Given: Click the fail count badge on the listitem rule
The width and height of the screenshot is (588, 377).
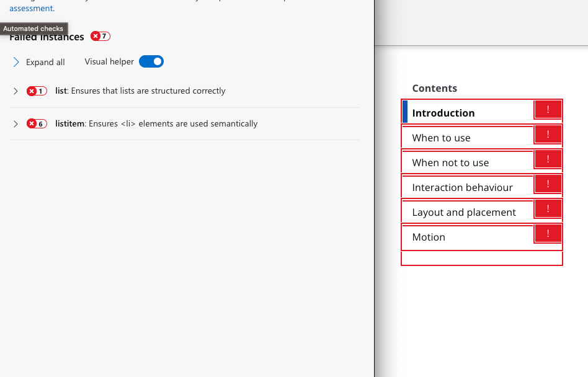Looking at the screenshot, I should point(37,123).
